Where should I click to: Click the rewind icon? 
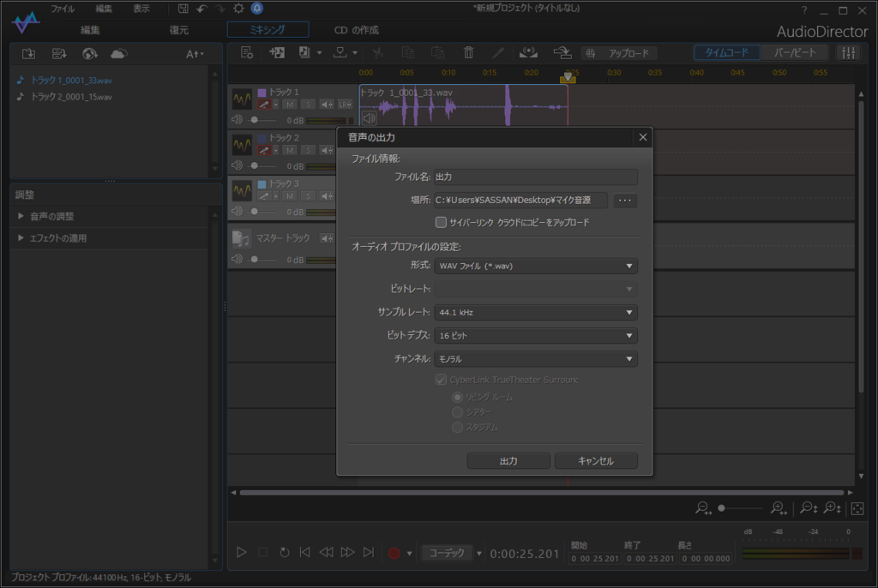[x=327, y=552]
